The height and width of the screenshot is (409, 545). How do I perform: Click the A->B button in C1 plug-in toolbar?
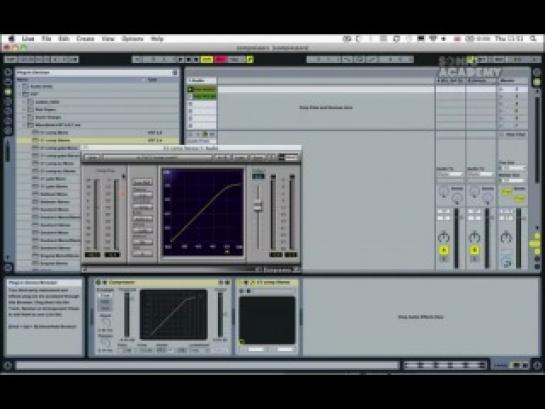(x=222, y=157)
